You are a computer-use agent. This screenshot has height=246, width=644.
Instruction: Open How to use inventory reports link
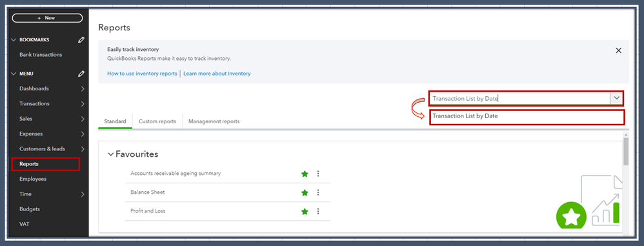[x=142, y=74]
